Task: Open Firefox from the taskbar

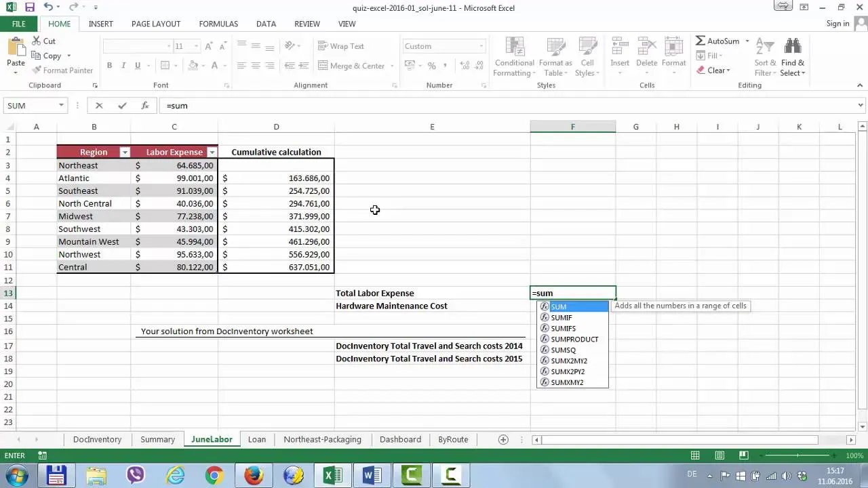Action: point(254,475)
